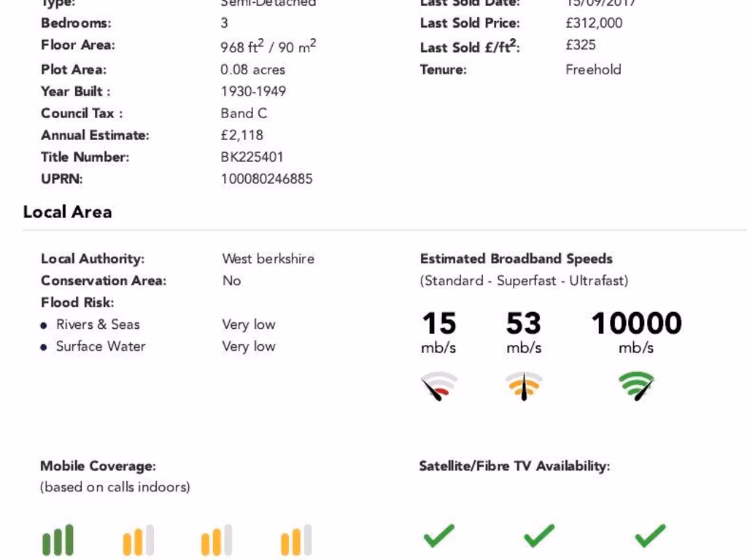
Task: Click the Last Sold Price £312,000 value
Action: 594,23
